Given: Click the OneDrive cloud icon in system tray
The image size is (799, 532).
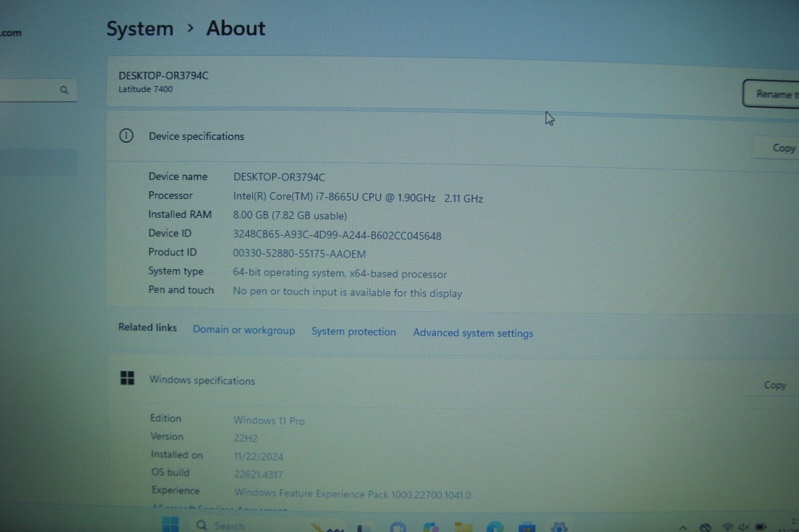Looking at the screenshot, I should pyautogui.click(x=705, y=527).
